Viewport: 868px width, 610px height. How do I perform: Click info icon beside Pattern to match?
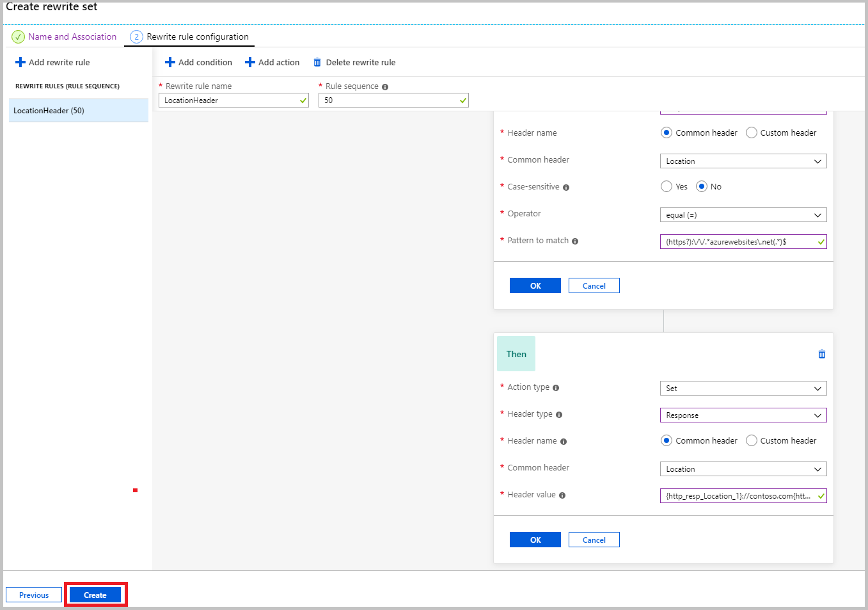pos(574,241)
